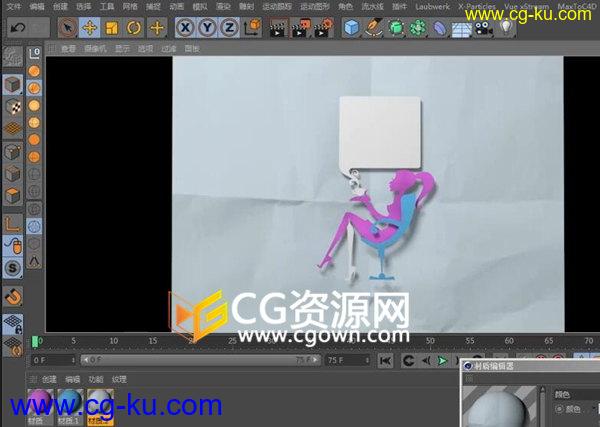
Task: Switch to Texture mode checker icon
Action: point(13,107)
